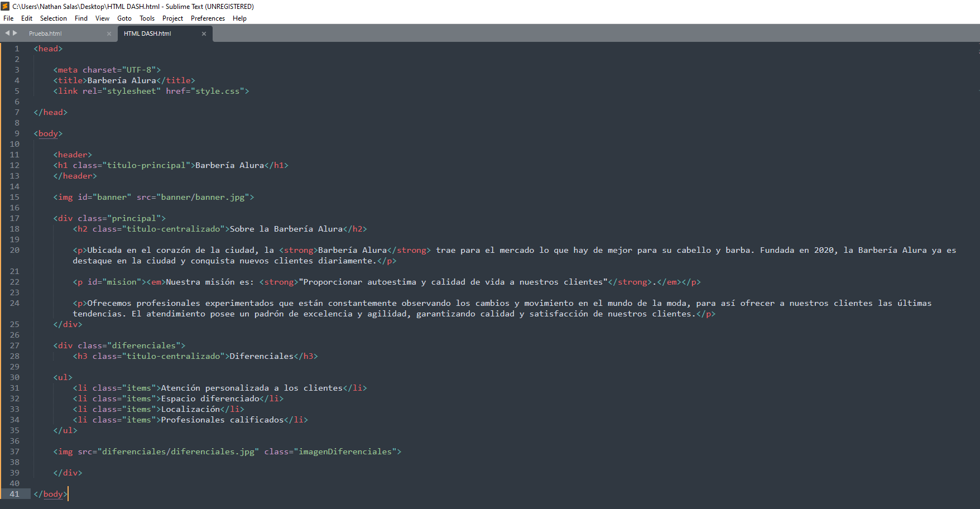This screenshot has width=980, height=509.
Task: Click the "style.css" href value
Action: click(217, 91)
